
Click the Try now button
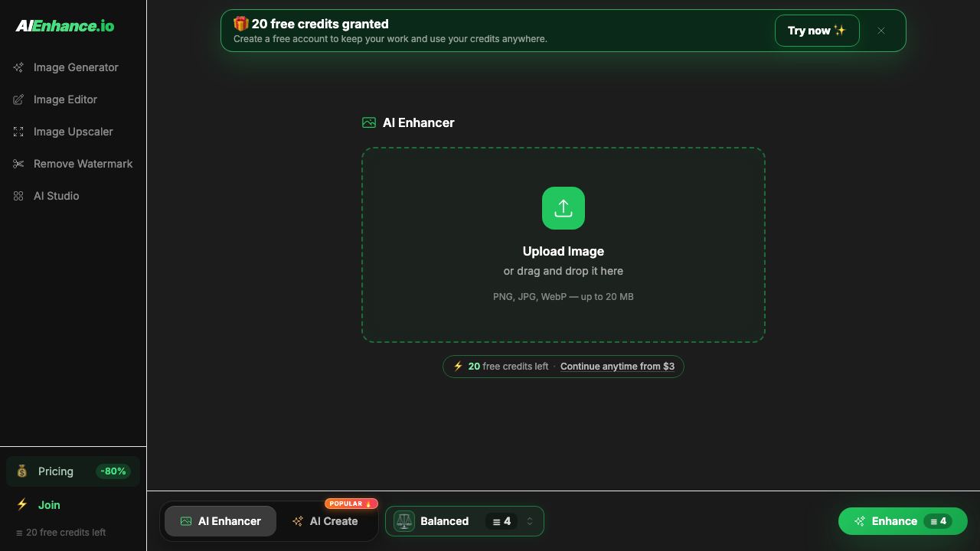pos(817,31)
